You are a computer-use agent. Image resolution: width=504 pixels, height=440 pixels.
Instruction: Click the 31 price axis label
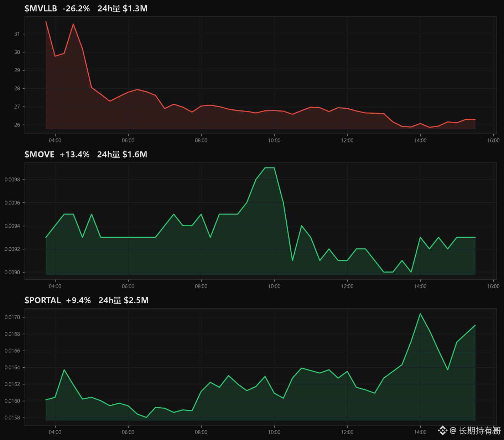[x=17, y=34]
